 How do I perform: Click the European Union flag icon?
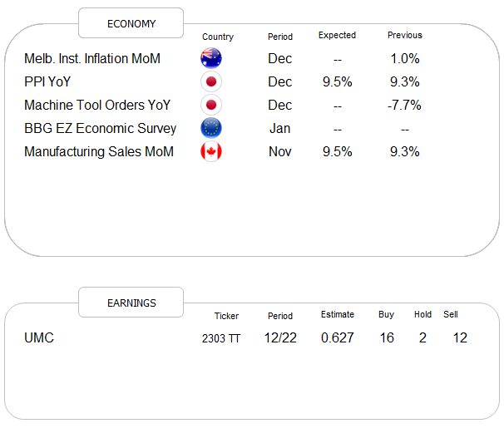click(x=211, y=128)
